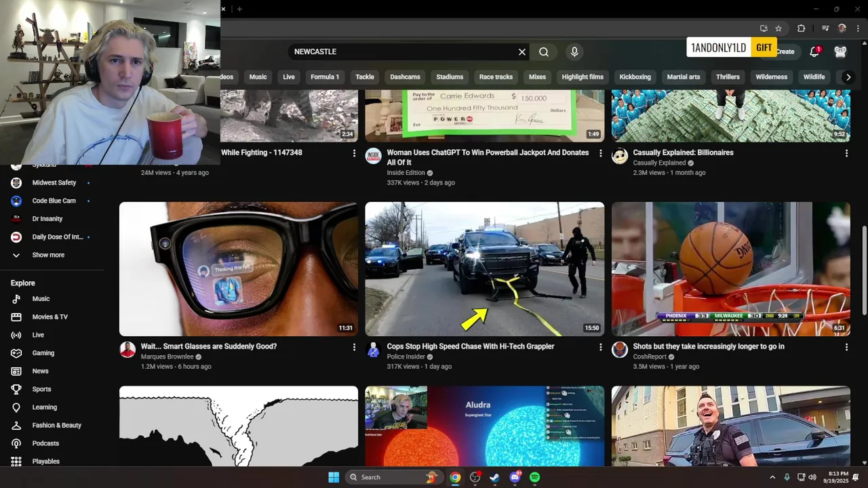Image resolution: width=868 pixels, height=488 pixels.
Task: Open more options for Hi-Tech Grappler video
Action: click(x=600, y=347)
